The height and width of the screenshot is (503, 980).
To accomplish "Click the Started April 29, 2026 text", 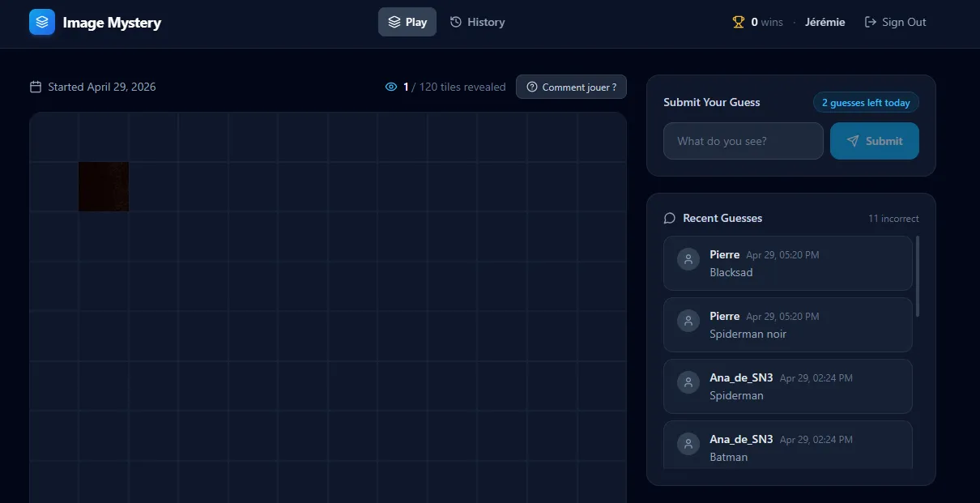I will click(102, 87).
